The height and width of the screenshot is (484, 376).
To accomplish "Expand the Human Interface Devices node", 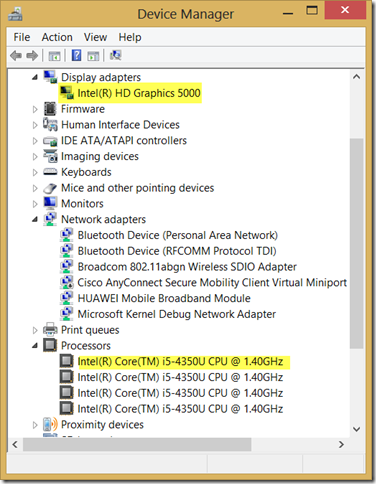I will tap(35, 125).
